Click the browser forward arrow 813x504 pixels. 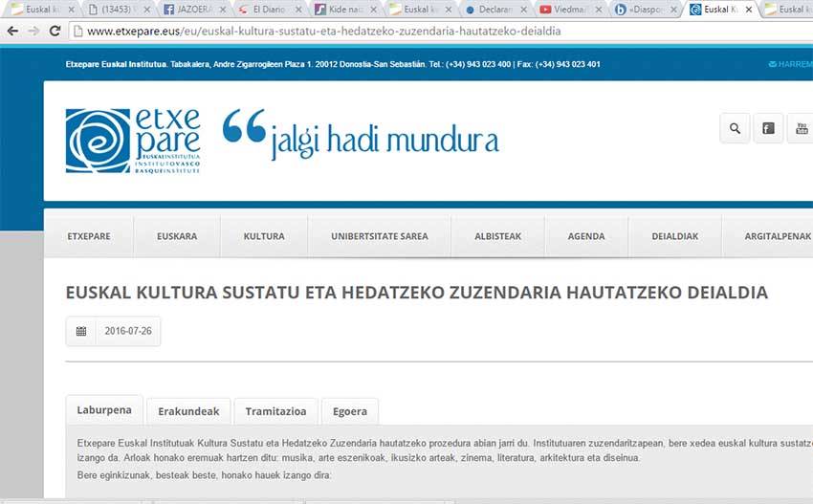pos(34,31)
